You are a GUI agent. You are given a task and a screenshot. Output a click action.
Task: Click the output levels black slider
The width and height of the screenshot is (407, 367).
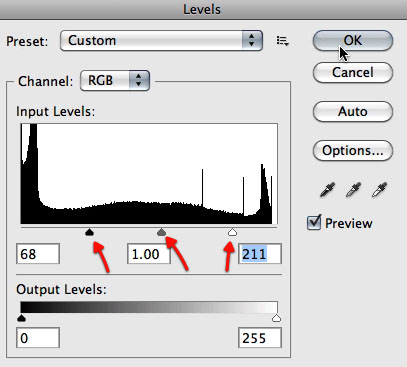coord(21,318)
